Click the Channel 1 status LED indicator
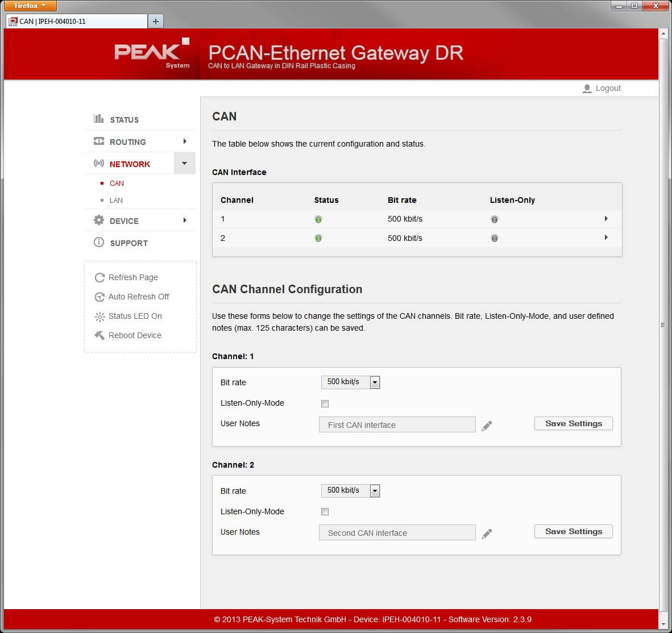Screen dimensions: 672x633 coord(318,219)
